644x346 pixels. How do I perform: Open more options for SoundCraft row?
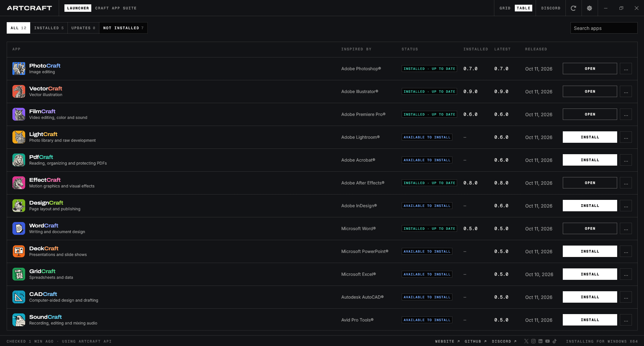point(626,320)
